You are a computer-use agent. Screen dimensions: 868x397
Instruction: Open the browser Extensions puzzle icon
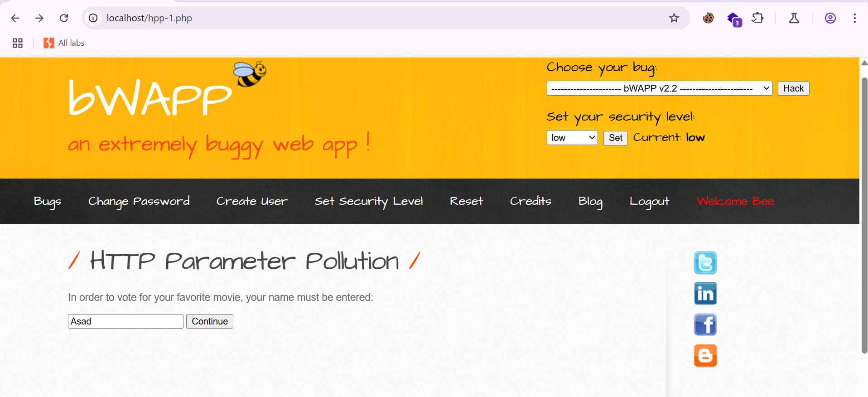pos(757,18)
